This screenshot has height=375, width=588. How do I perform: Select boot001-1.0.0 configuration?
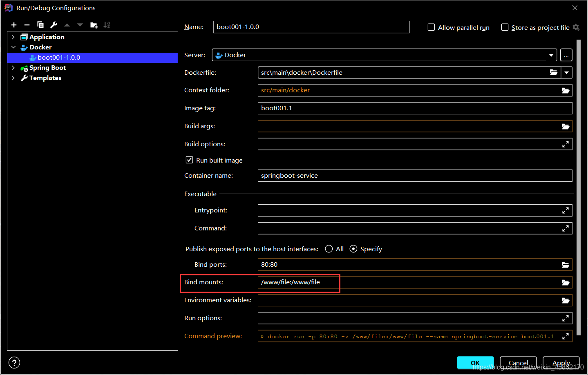click(x=93, y=58)
